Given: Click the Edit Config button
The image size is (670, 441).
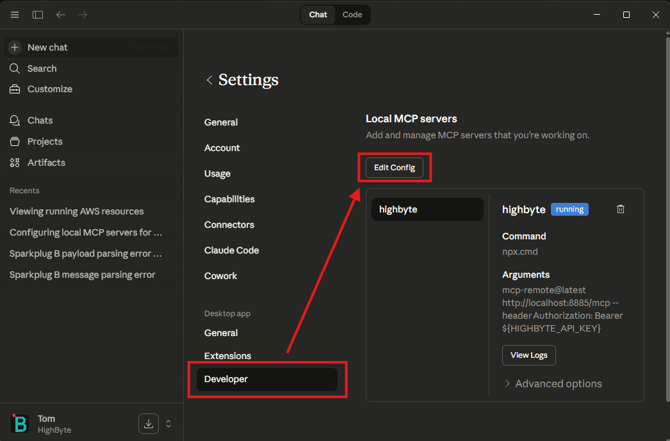Looking at the screenshot, I should point(394,168).
